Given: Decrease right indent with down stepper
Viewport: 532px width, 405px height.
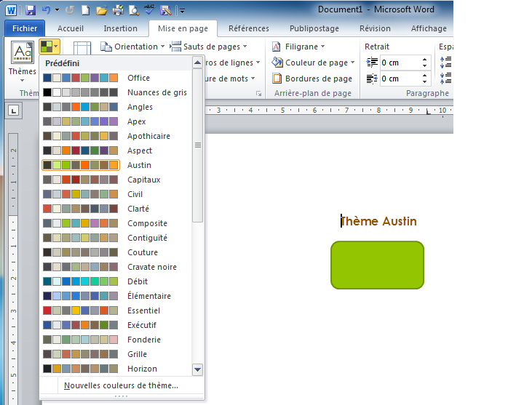Looking at the screenshot, I should click(425, 82).
